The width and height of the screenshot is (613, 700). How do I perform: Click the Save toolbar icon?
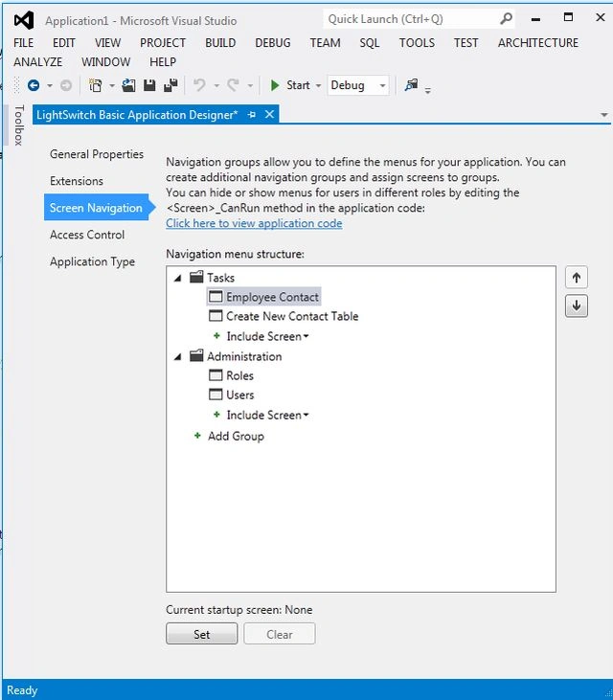point(149,85)
